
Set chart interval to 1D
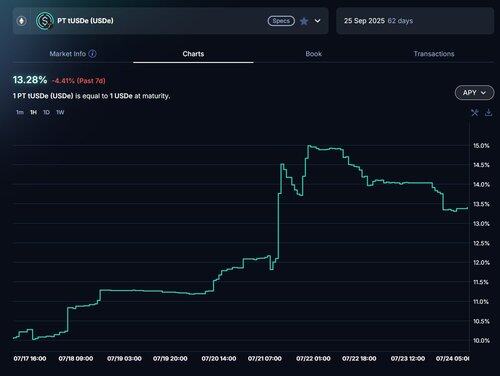(46, 112)
